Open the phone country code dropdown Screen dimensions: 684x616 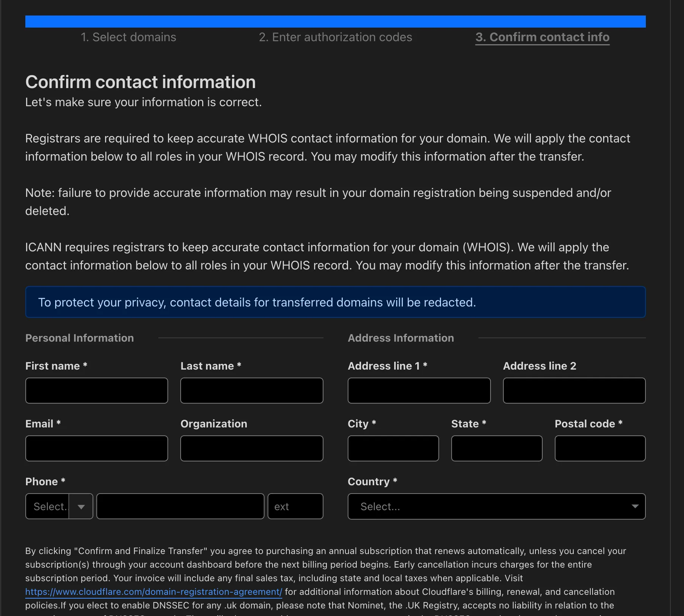[48, 506]
